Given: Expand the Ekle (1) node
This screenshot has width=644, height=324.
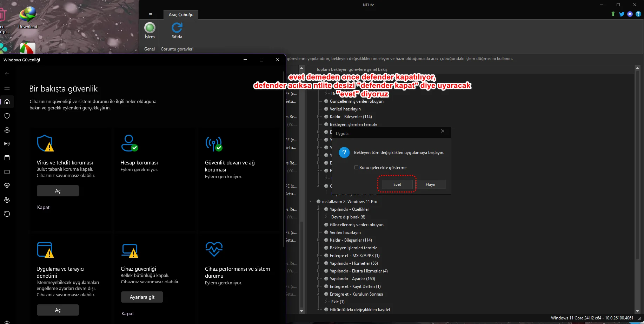Looking at the screenshot, I should (x=326, y=302).
